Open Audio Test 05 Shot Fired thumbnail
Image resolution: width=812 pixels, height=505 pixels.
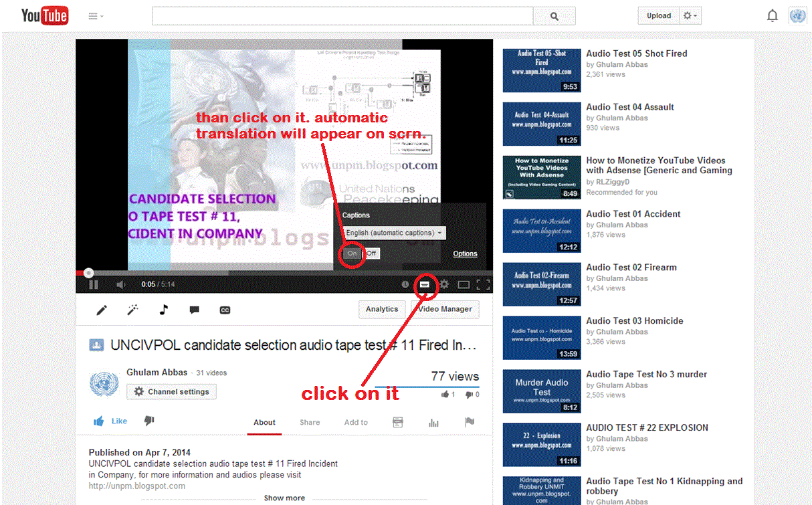click(x=541, y=70)
